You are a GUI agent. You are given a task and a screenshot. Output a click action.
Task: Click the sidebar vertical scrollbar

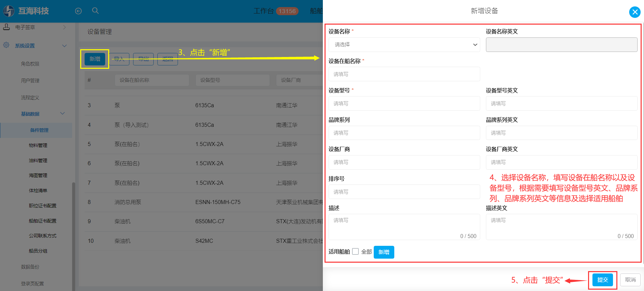coord(73,236)
